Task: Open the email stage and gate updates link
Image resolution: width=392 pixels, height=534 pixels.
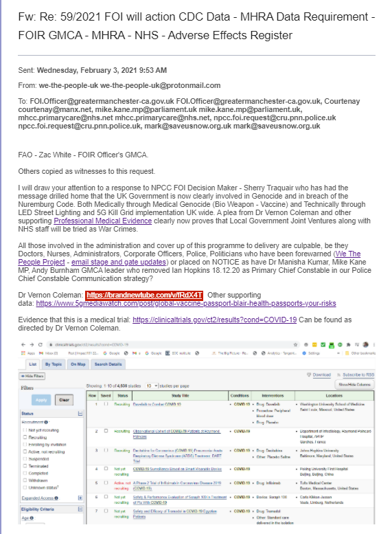Action: [119, 263]
